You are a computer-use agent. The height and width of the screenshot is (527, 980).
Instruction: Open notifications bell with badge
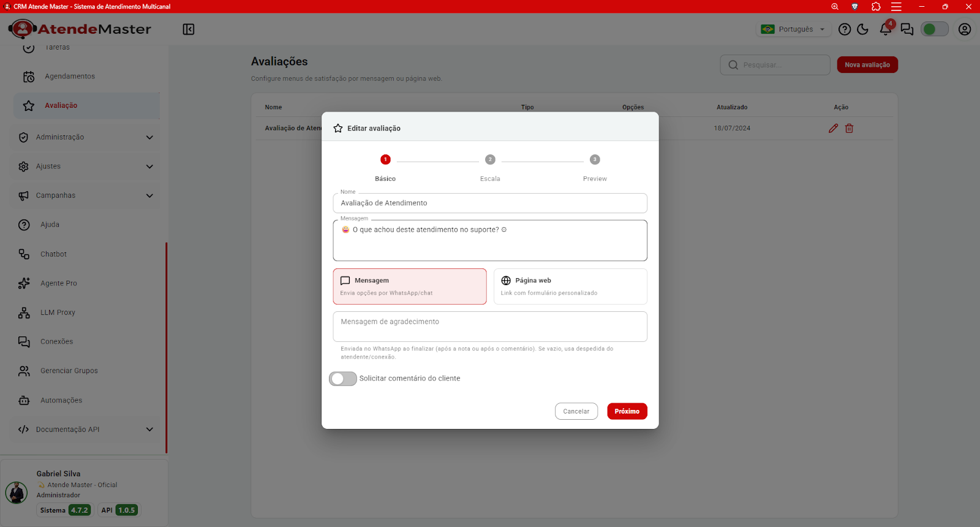pos(886,29)
